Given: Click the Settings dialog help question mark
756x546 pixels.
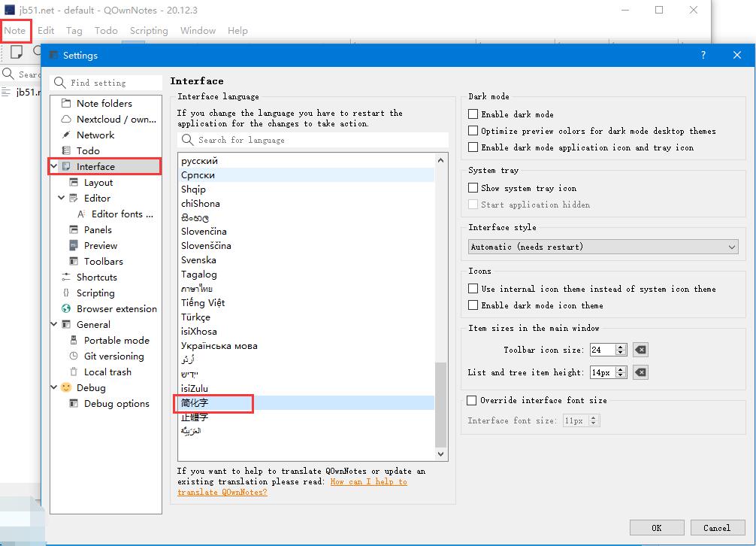Looking at the screenshot, I should pos(703,55).
